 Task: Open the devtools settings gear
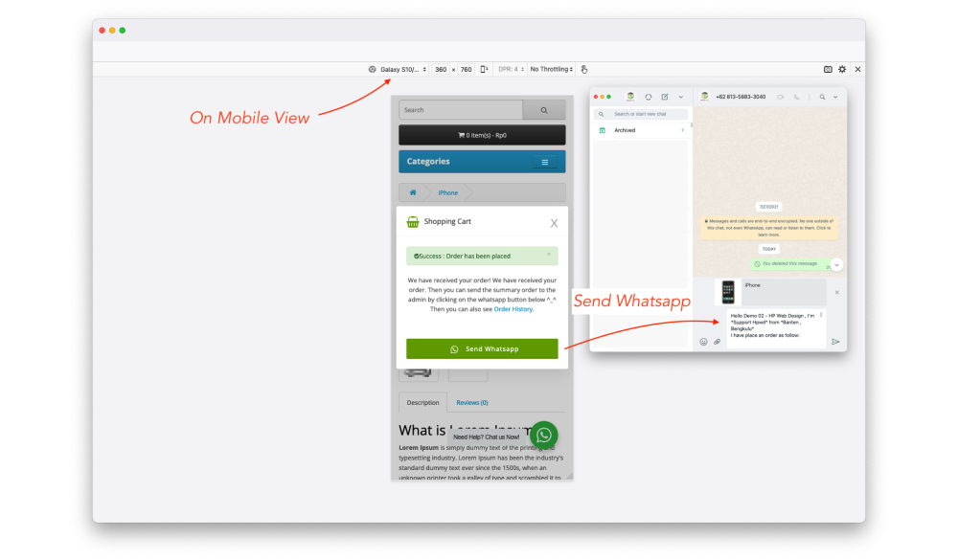842,69
